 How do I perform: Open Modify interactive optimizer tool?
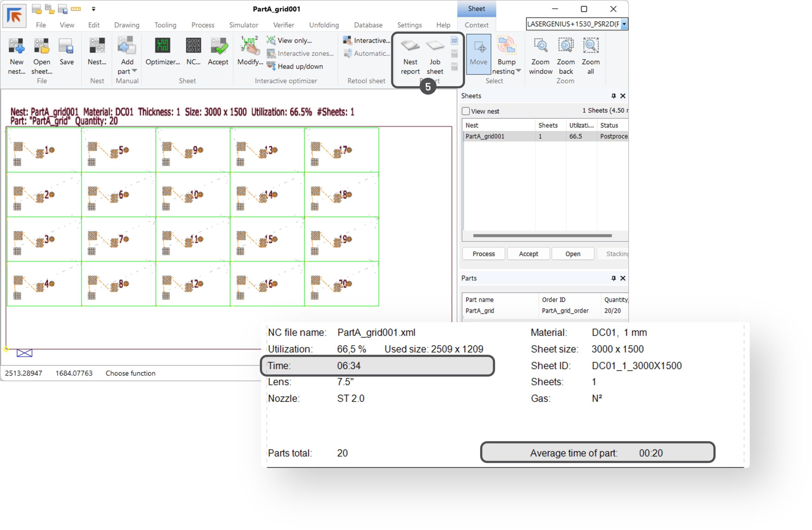tap(250, 46)
